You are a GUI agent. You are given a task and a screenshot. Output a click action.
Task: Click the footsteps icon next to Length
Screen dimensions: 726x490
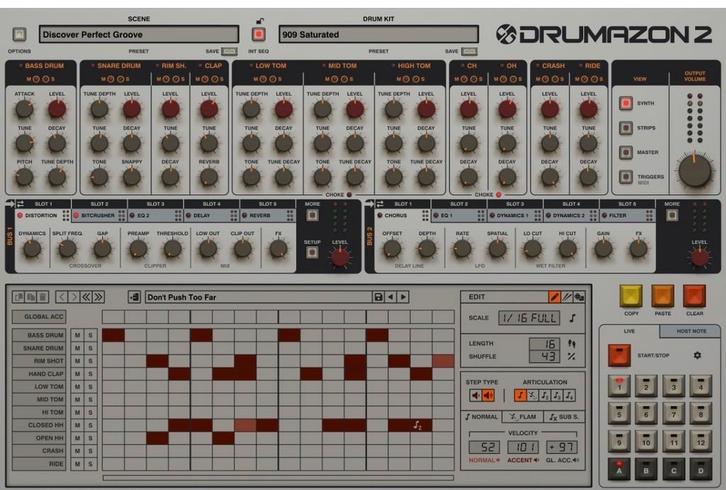tap(572, 344)
